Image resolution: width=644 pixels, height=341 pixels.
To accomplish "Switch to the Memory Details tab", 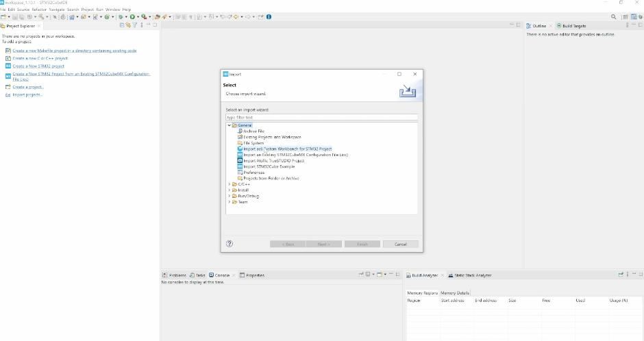I will (455, 293).
